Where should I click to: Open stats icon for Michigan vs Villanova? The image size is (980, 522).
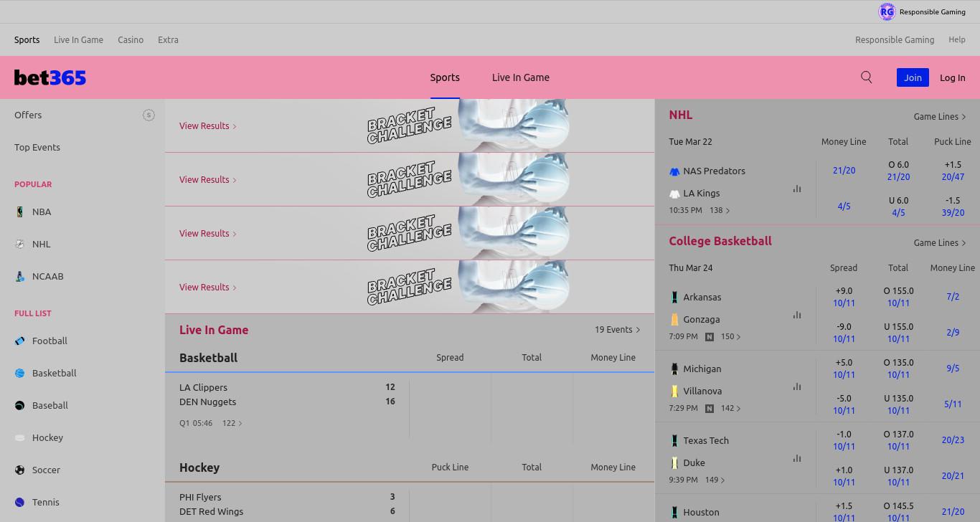pos(797,386)
